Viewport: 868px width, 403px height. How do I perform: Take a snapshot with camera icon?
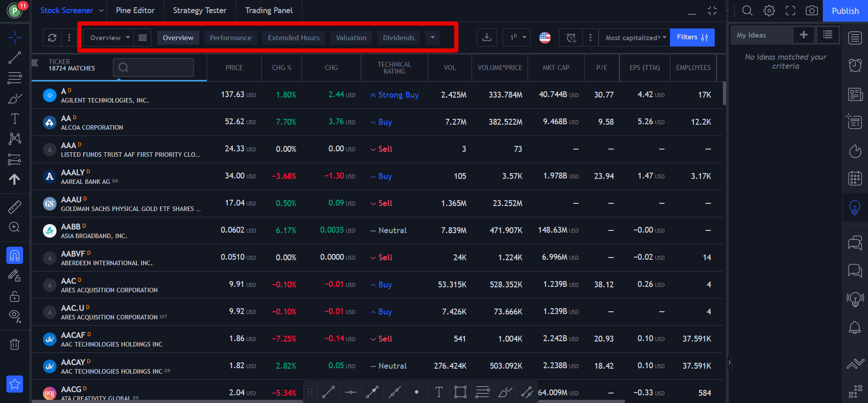(811, 11)
